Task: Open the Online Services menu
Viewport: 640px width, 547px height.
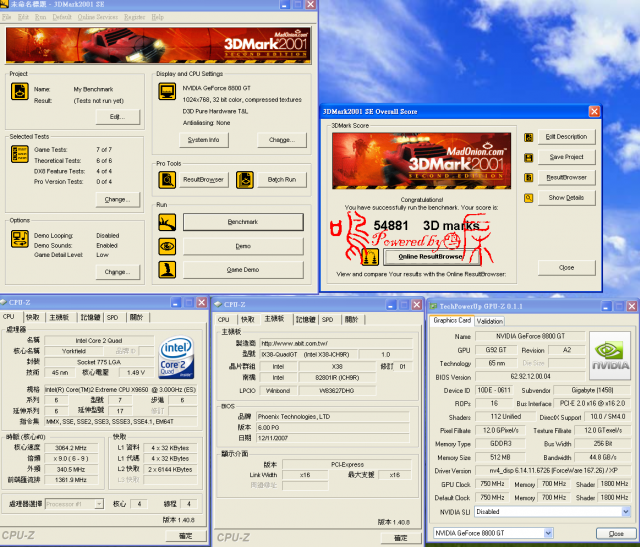Action: [x=98, y=17]
